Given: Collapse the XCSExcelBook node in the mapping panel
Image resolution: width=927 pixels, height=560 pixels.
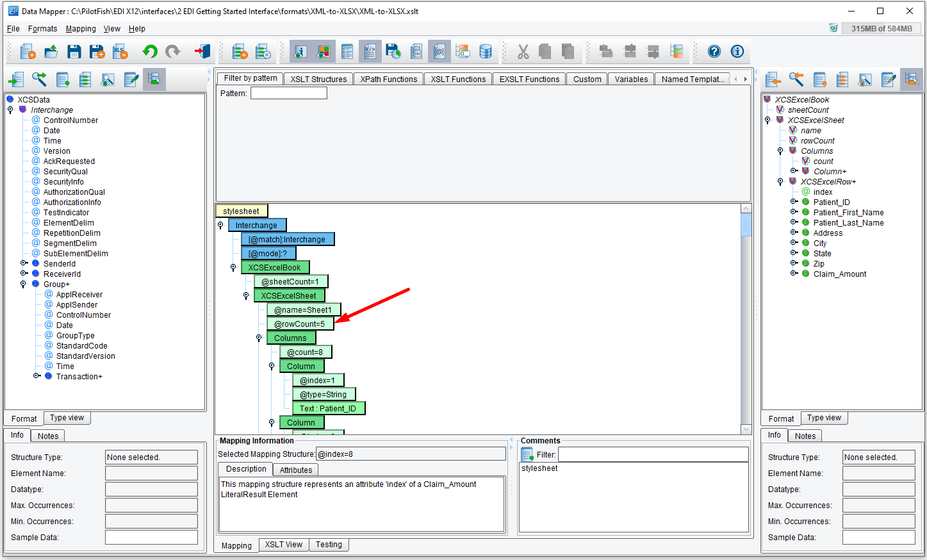Looking at the screenshot, I should 233,267.
